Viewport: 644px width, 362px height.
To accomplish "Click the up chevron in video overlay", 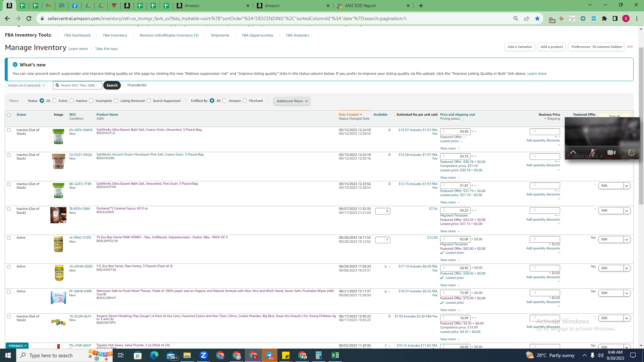I will tap(573, 153).
